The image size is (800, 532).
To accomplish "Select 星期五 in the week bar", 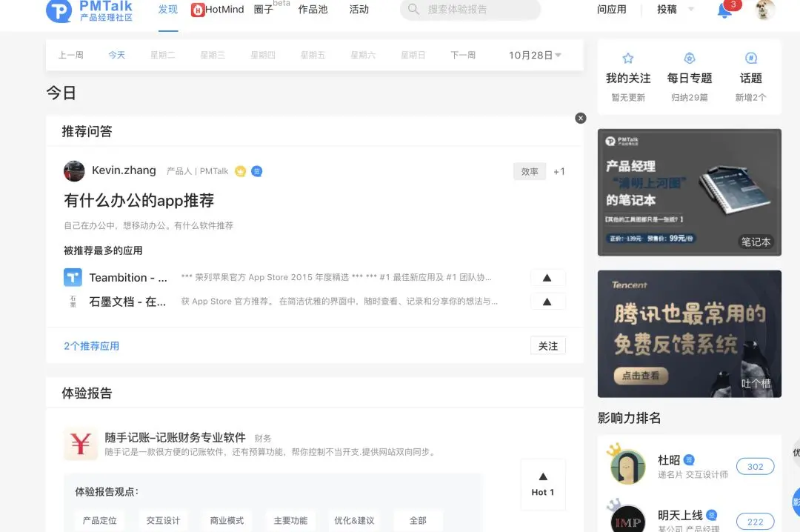I will coord(313,55).
